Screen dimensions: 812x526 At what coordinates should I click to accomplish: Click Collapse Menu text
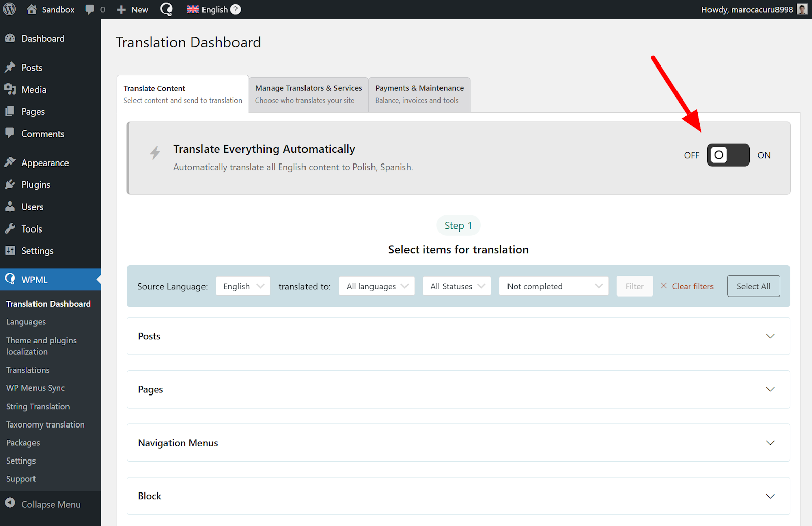(51, 504)
